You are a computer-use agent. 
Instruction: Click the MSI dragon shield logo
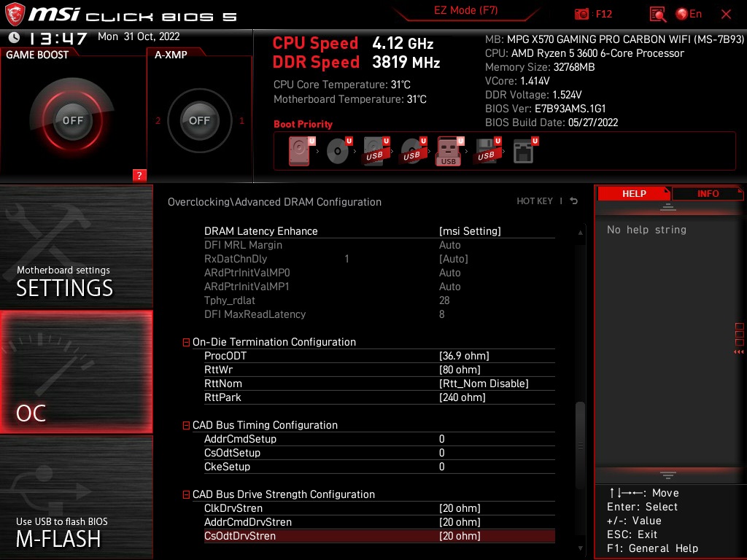(15, 15)
